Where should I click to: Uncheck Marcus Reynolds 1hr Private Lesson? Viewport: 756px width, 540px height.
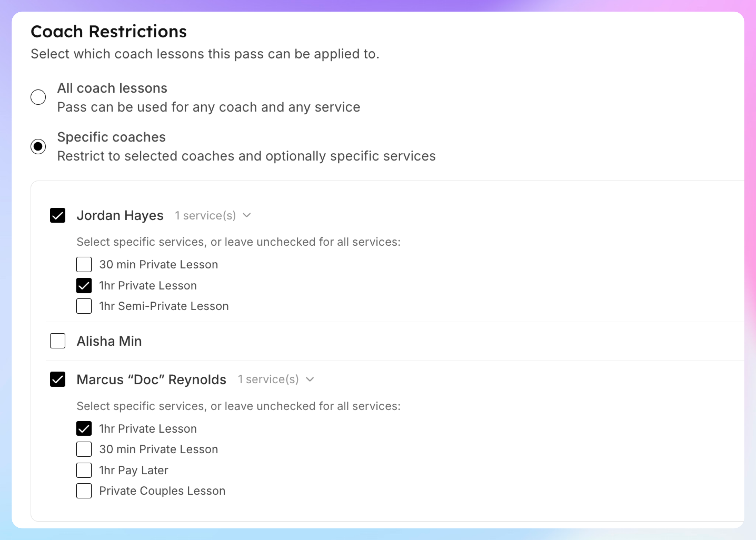pos(84,429)
